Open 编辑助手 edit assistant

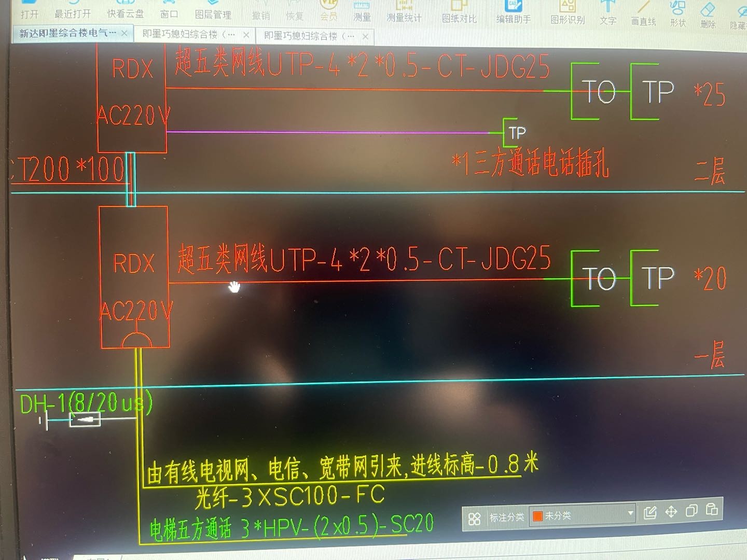coord(514,13)
